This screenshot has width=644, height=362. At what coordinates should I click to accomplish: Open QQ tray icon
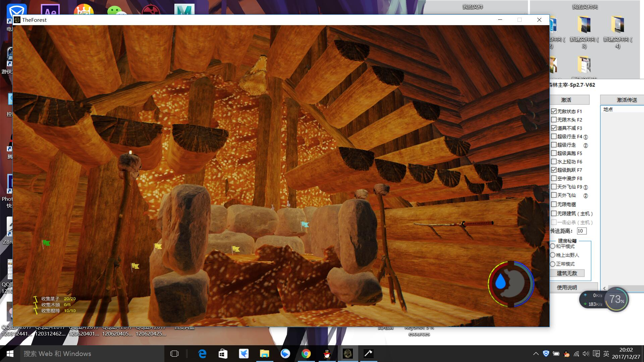point(567,354)
